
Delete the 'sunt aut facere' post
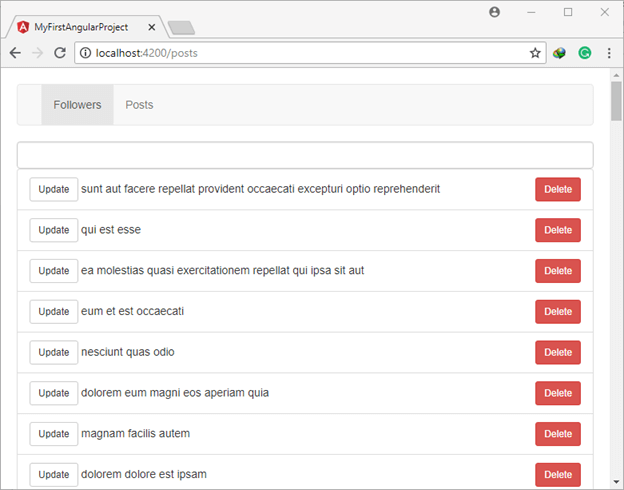(558, 189)
